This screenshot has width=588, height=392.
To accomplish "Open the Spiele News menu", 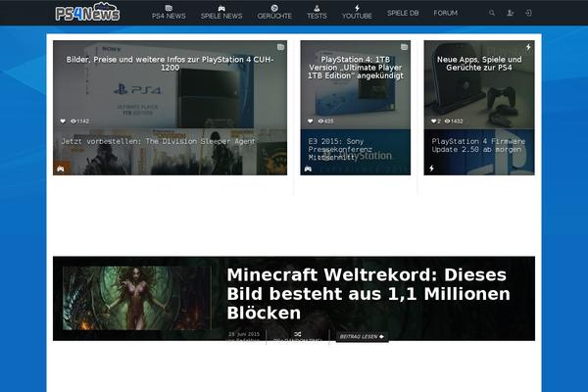I will point(221,13).
